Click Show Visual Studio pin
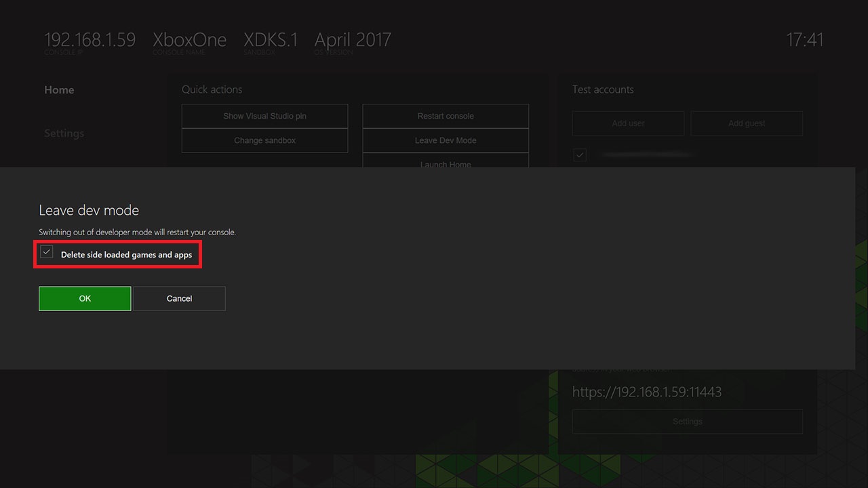 (x=264, y=116)
